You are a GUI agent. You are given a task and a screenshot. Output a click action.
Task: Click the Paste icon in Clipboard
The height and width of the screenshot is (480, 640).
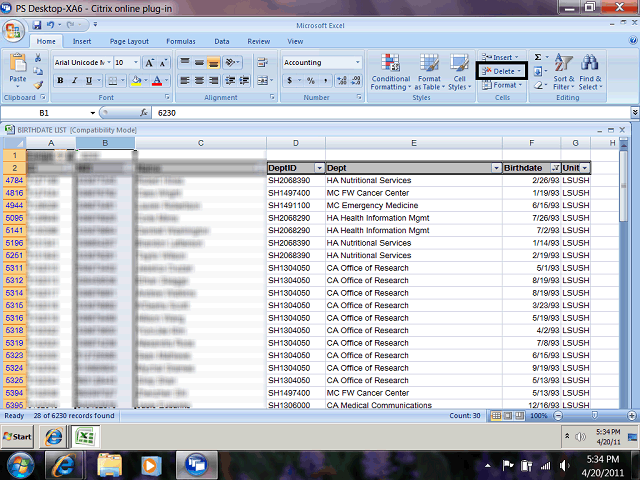18,68
